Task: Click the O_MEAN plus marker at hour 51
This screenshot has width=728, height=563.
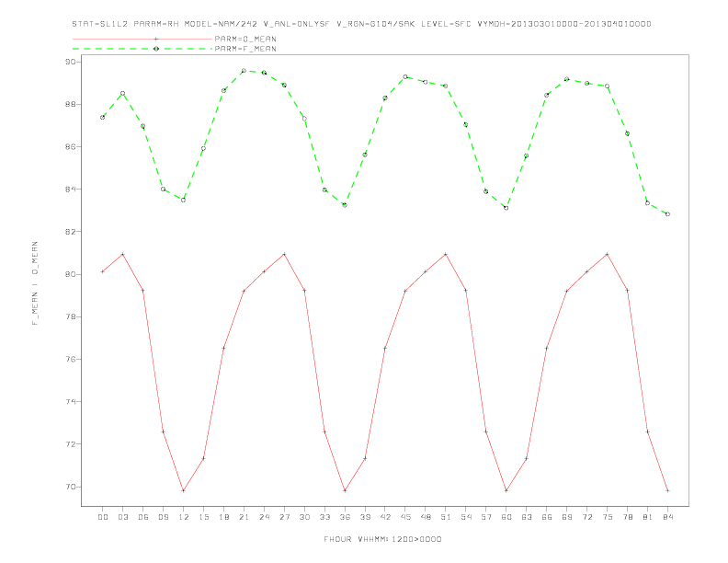Action: 446,254
